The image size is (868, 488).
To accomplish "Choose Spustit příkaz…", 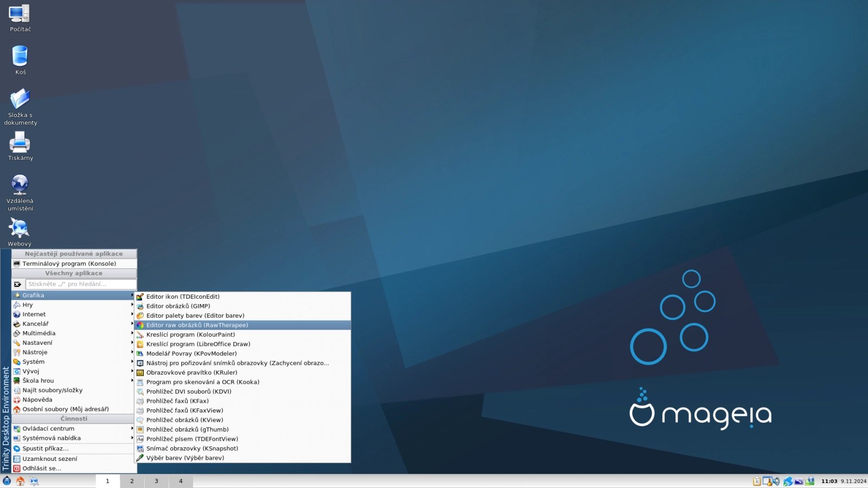I will (73, 448).
